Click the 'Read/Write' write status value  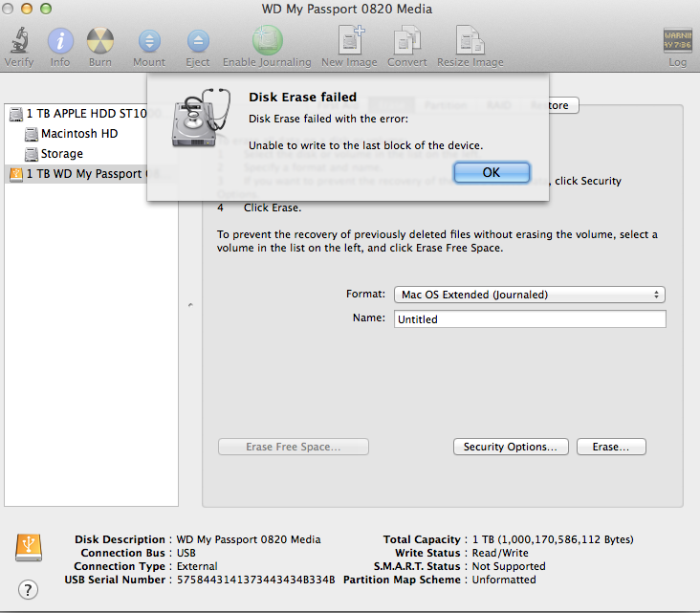pyautogui.click(x=500, y=553)
